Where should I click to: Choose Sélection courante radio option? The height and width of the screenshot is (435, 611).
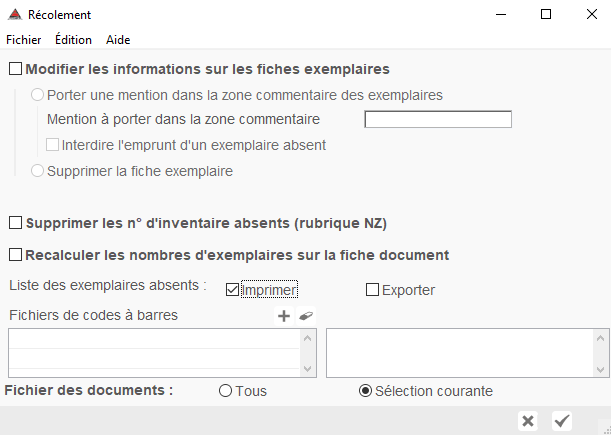coord(365,391)
